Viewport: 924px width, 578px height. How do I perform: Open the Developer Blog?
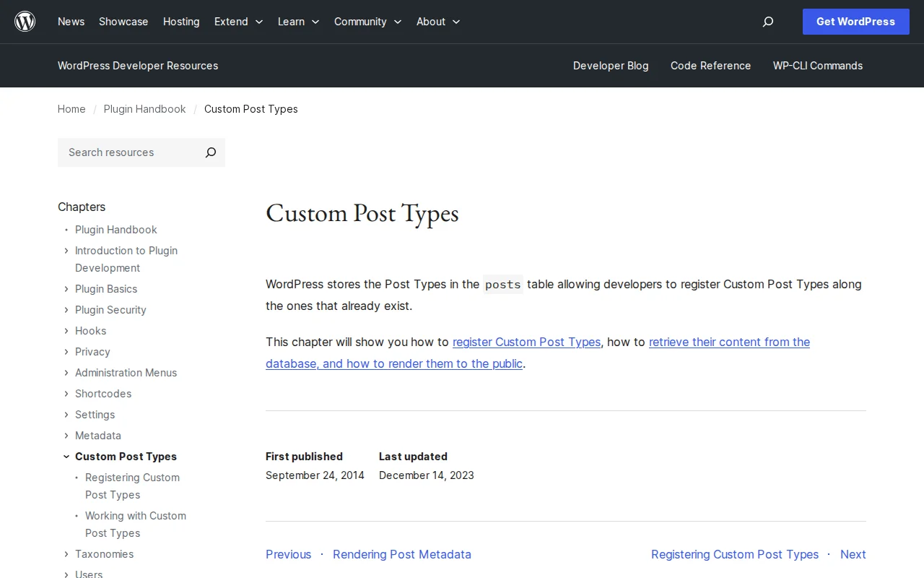[611, 66]
